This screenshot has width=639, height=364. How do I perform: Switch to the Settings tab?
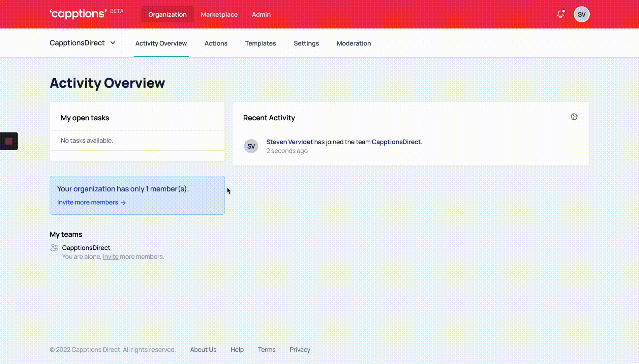pos(306,43)
